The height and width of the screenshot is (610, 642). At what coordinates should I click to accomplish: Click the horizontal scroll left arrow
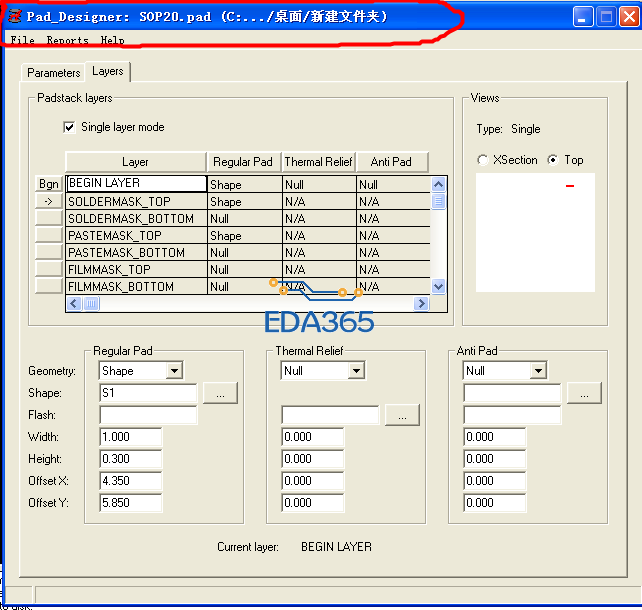tap(74, 303)
